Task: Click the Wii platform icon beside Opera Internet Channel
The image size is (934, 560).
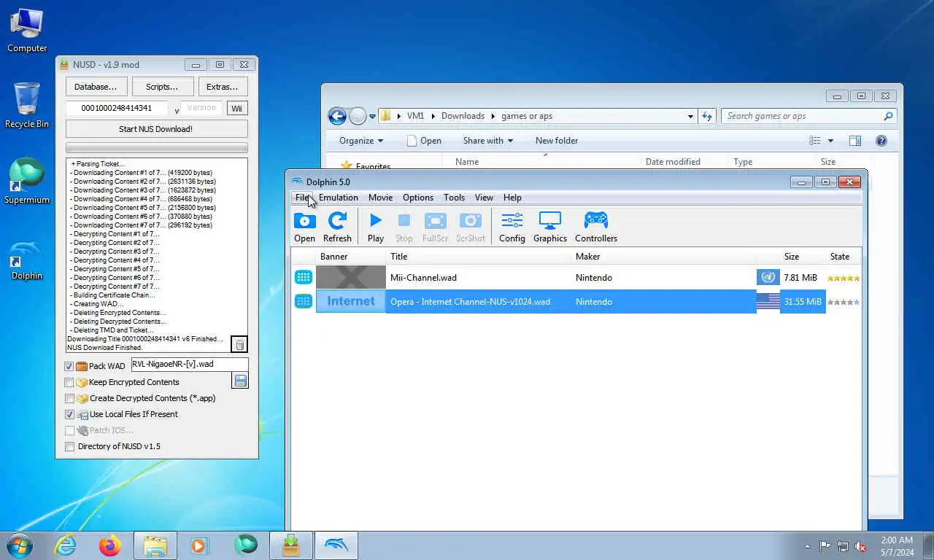Action: 304,301
